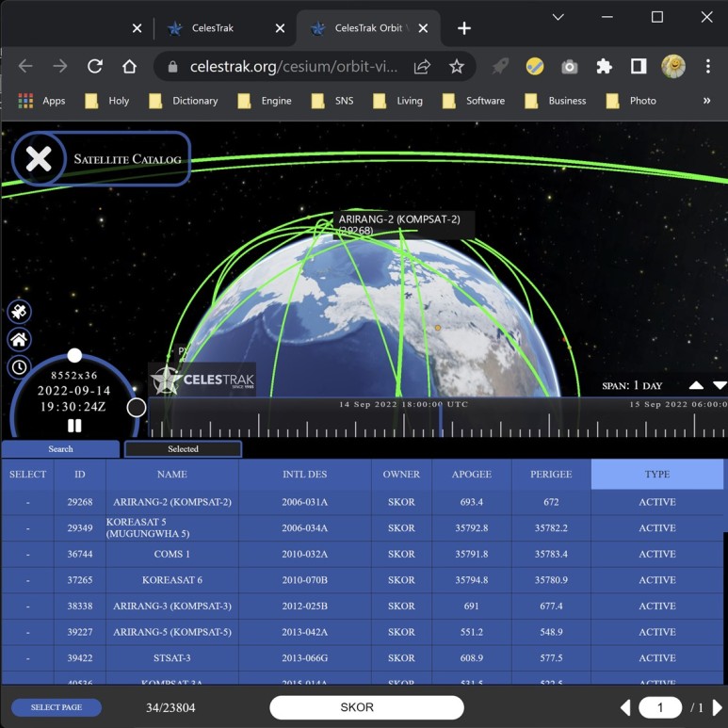Open a new browser tab

pyautogui.click(x=463, y=28)
